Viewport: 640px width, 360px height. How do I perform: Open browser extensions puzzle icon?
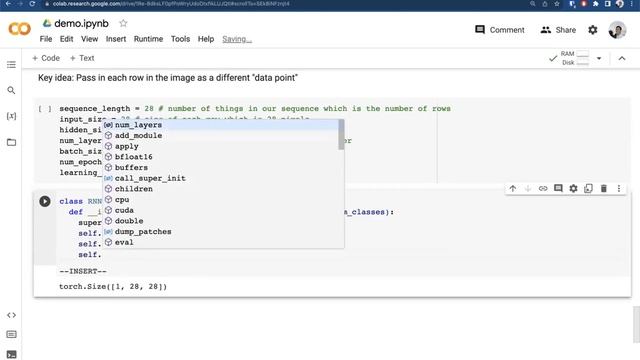(x=596, y=4)
